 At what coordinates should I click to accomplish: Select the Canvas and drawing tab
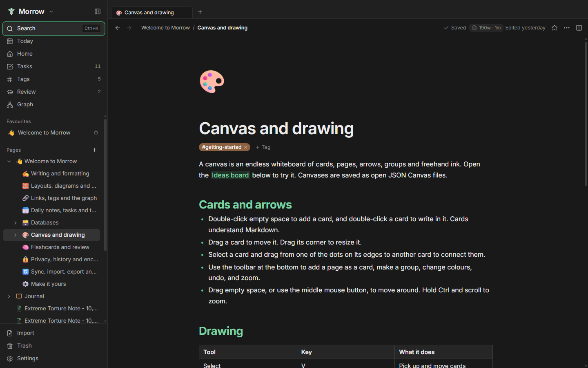pyautogui.click(x=151, y=13)
